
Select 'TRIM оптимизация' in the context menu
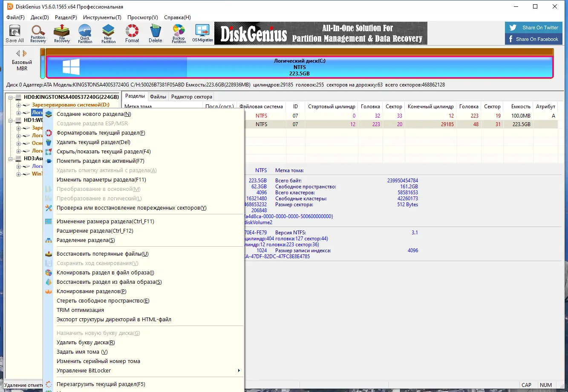pos(144,310)
